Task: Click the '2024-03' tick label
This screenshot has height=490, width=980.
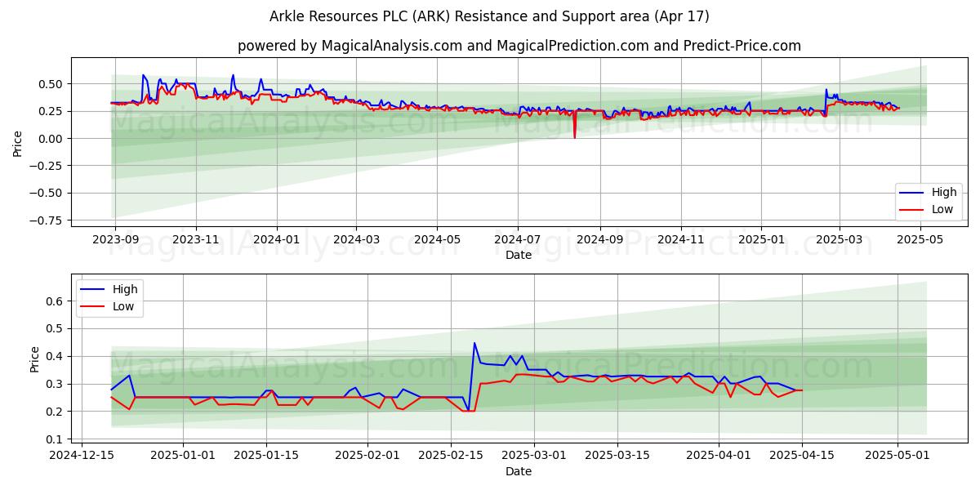Action: (x=356, y=239)
